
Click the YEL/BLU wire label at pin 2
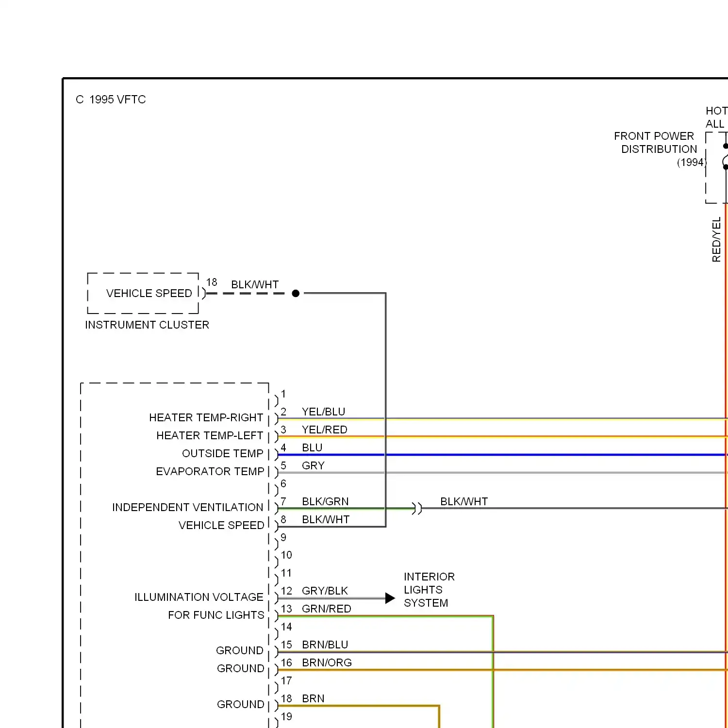click(324, 412)
